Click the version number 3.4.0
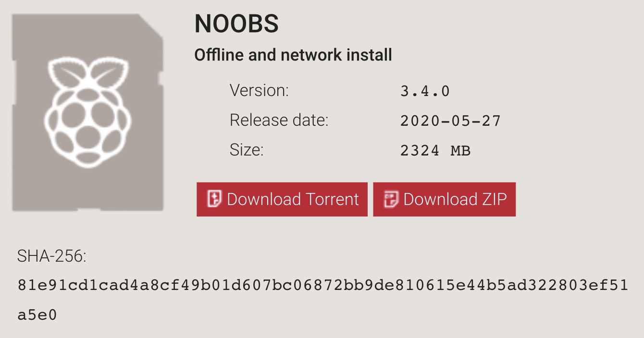This screenshot has width=644, height=338. [x=425, y=91]
